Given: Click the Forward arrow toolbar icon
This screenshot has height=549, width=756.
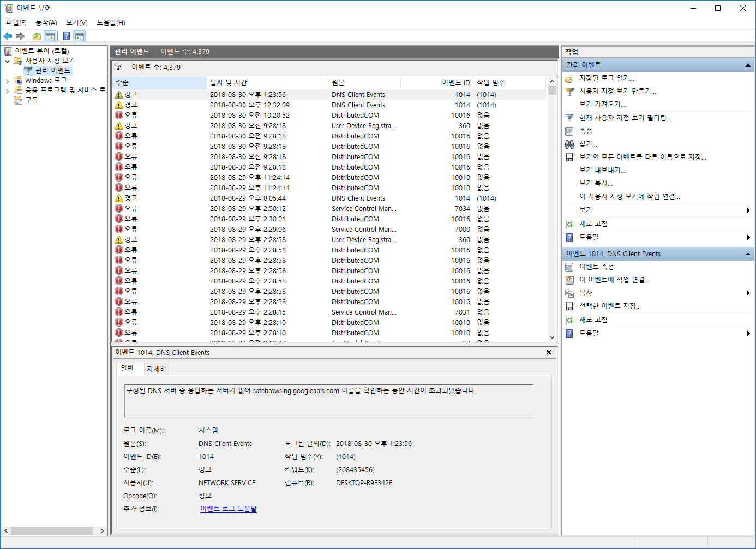Looking at the screenshot, I should click(20, 36).
